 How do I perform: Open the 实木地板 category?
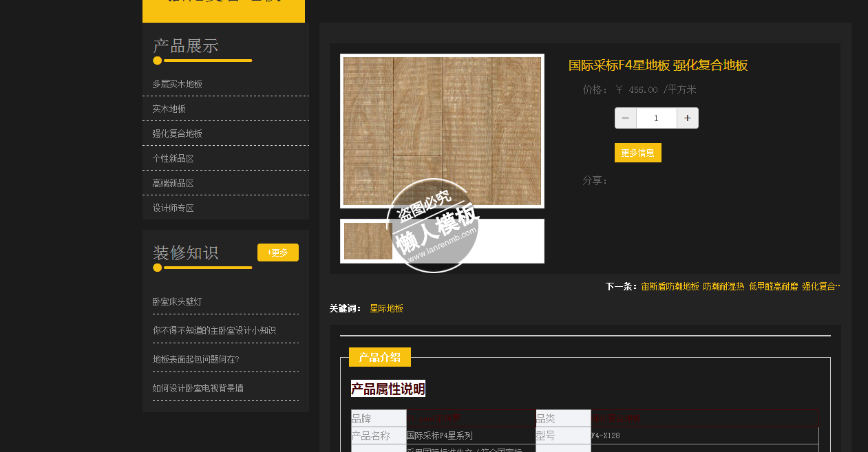click(169, 109)
